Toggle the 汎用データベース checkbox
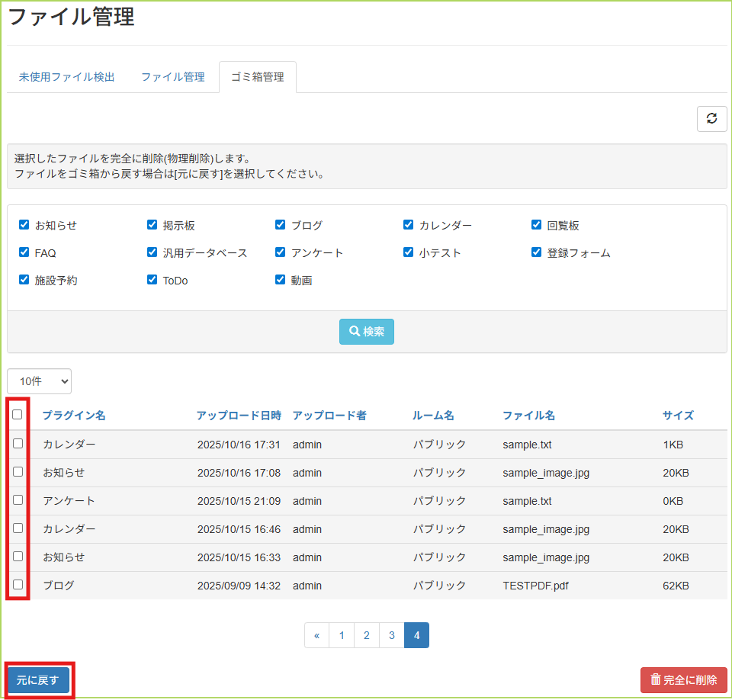 (x=152, y=252)
